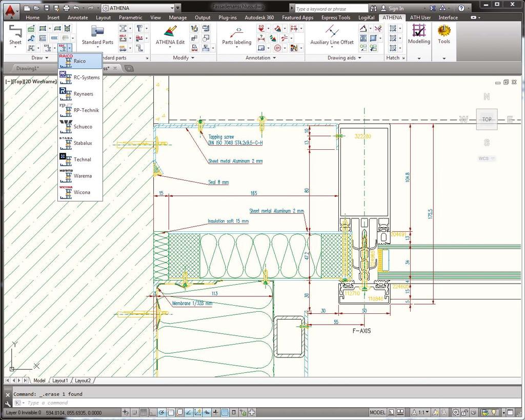
Task: Click the Z-shaped profile icon in Standard parts
Action: 139,48
